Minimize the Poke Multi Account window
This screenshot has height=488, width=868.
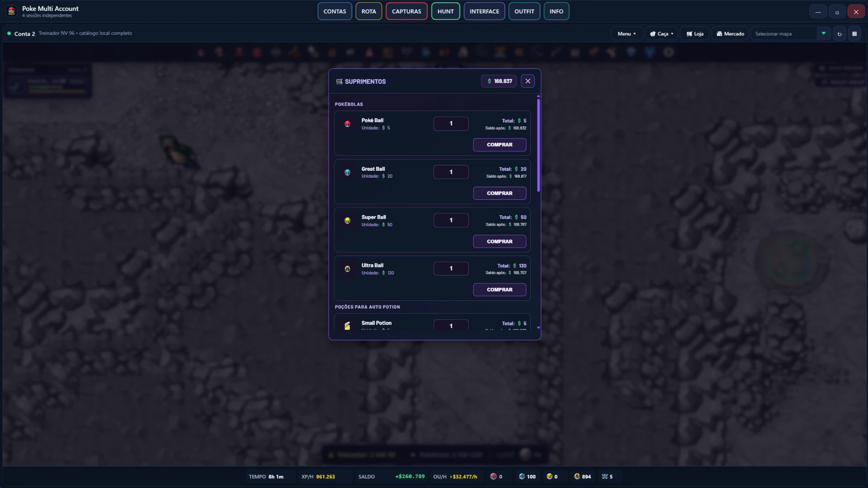coord(818,11)
